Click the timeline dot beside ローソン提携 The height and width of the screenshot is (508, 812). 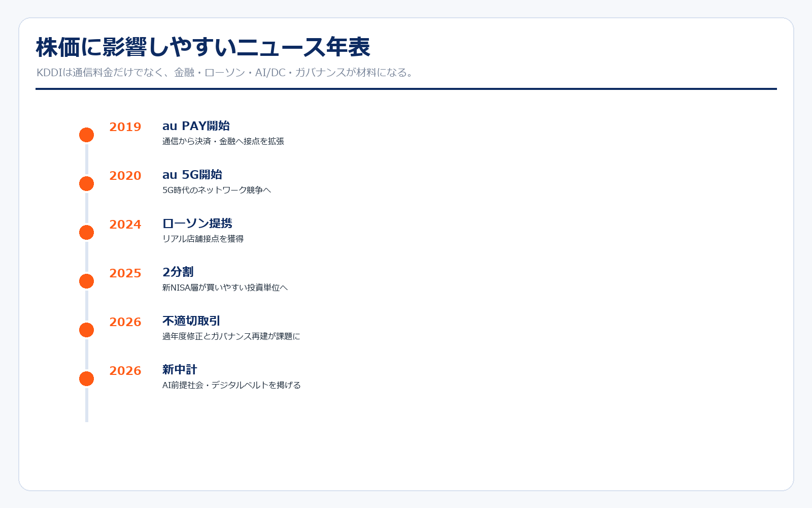coord(87,233)
